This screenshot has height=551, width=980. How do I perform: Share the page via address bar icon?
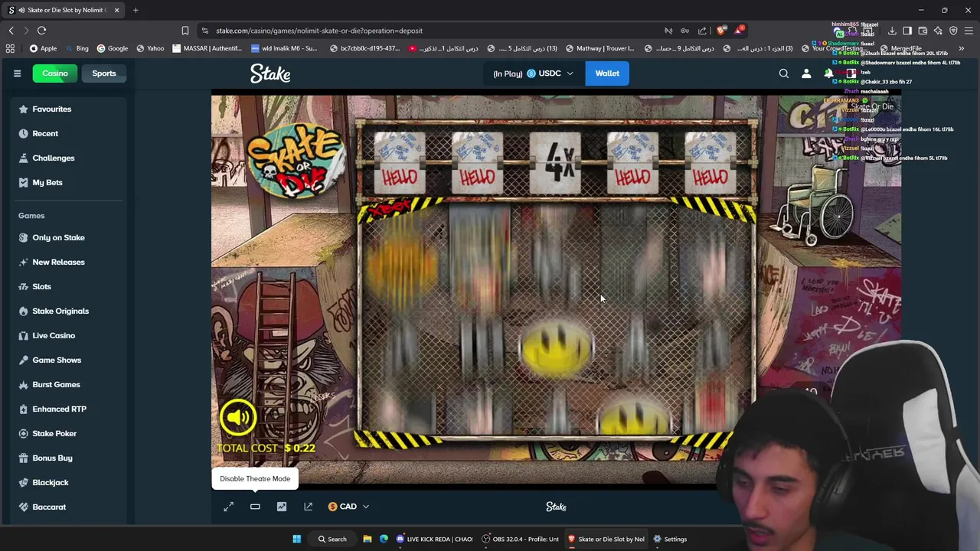[702, 31]
